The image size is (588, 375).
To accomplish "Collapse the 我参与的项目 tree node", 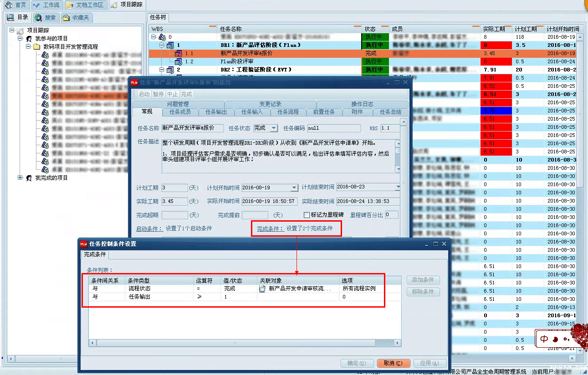I will [20, 39].
